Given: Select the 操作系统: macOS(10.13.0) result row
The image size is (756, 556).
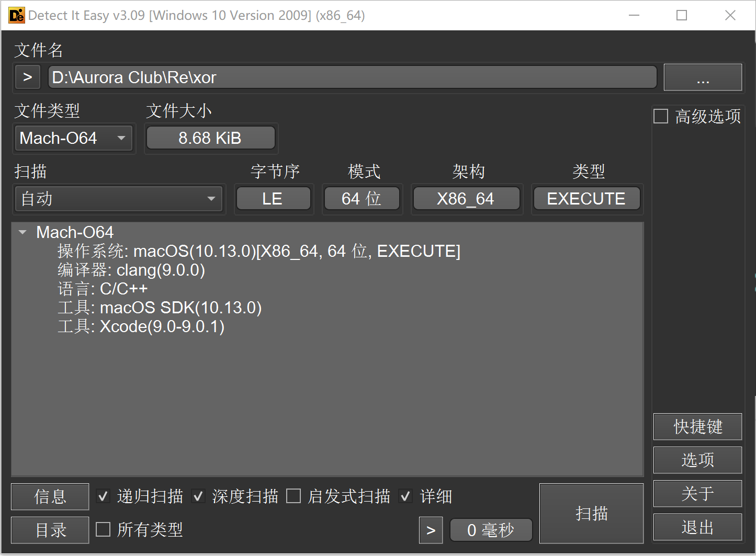Looking at the screenshot, I should (x=259, y=251).
